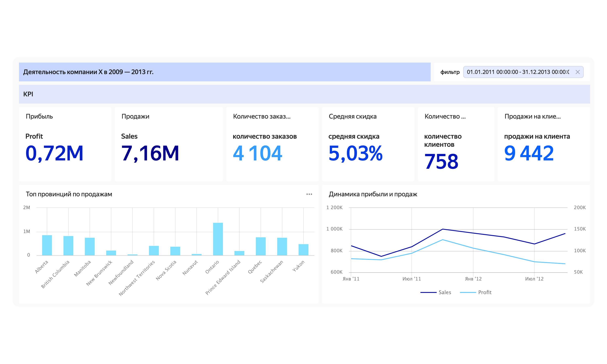Clear the date filter with X icon
607x364 pixels.
577,72
